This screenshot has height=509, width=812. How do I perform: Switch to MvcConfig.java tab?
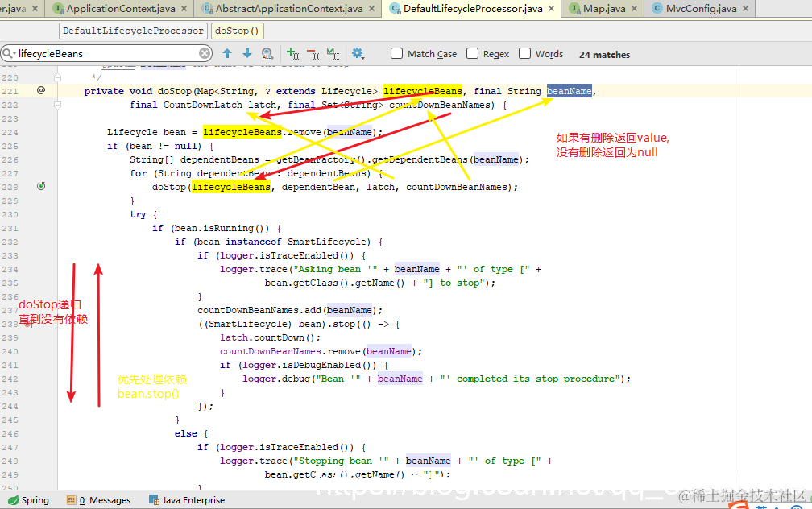(701, 9)
